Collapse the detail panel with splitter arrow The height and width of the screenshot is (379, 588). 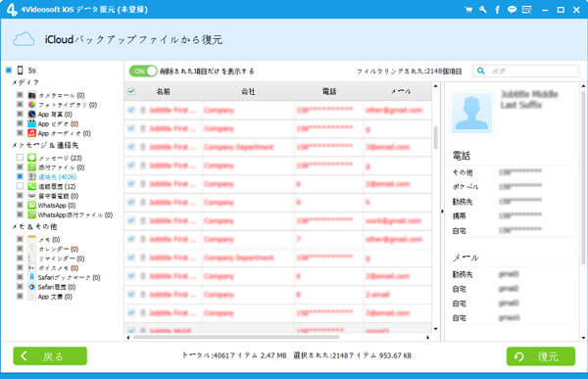point(442,212)
